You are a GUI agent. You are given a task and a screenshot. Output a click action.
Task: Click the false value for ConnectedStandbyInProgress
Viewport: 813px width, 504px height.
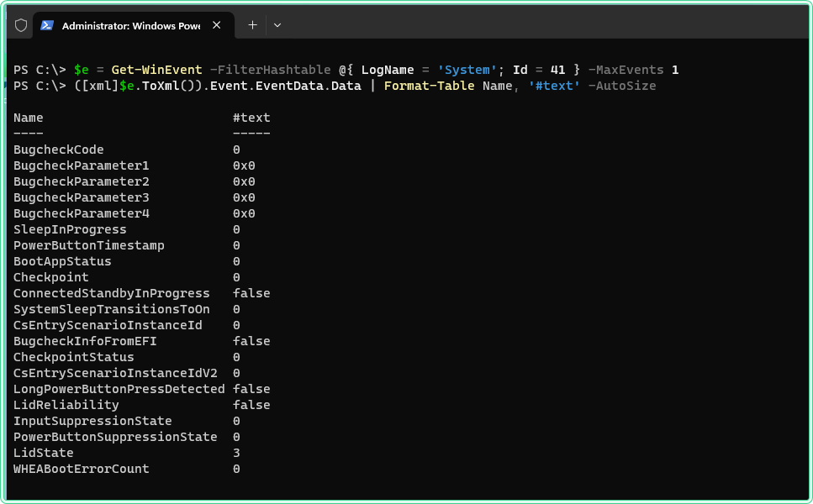click(x=251, y=293)
